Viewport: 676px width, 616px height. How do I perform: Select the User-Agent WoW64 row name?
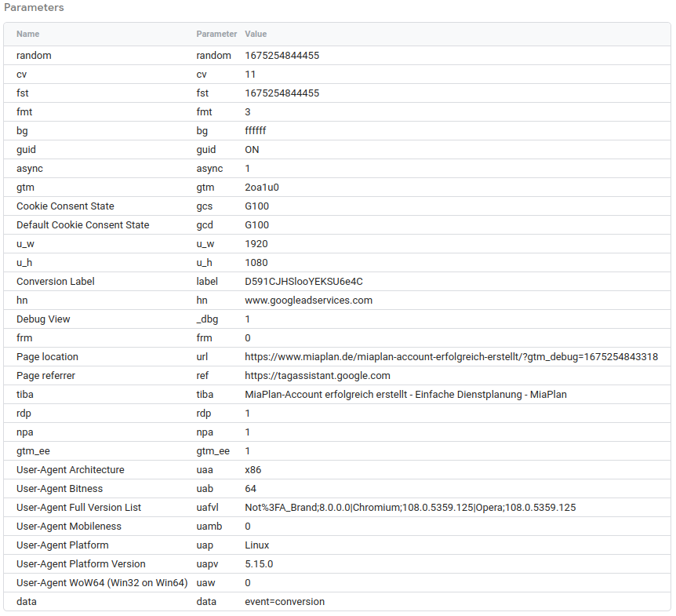(102, 583)
